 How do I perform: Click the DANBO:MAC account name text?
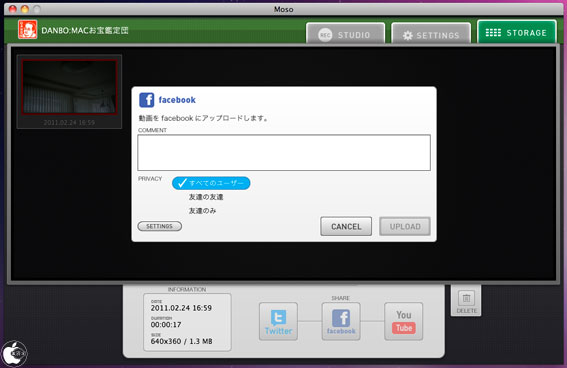click(x=85, y=30)
